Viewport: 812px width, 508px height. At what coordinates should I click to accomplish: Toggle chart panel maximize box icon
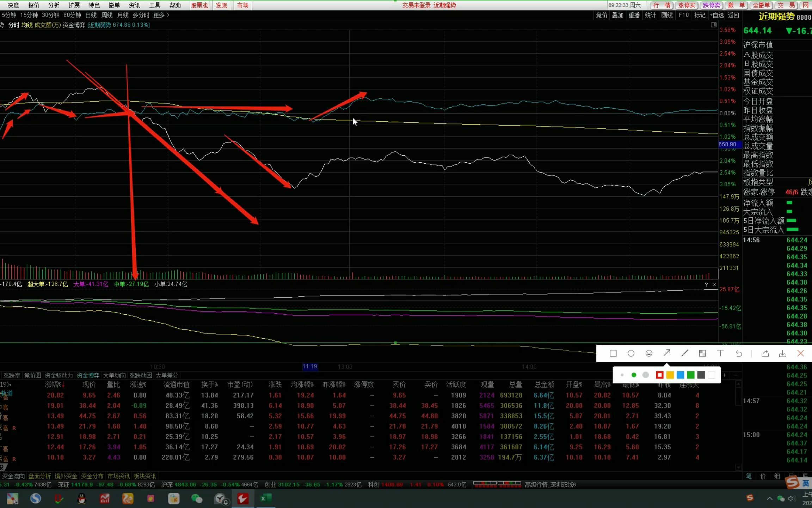[x=713, y=25]
